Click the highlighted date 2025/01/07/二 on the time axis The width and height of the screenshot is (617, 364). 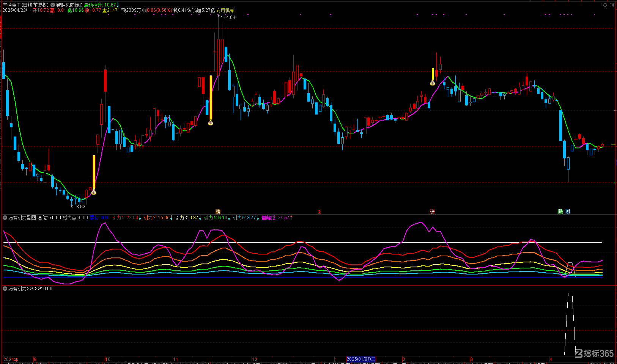[361, 359]
